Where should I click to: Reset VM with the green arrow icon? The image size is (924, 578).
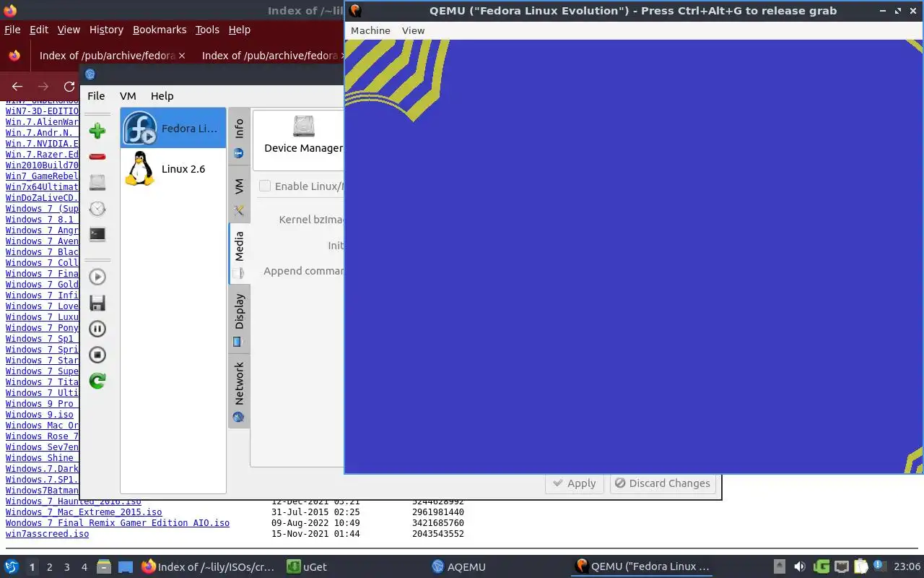click(97, 381)
